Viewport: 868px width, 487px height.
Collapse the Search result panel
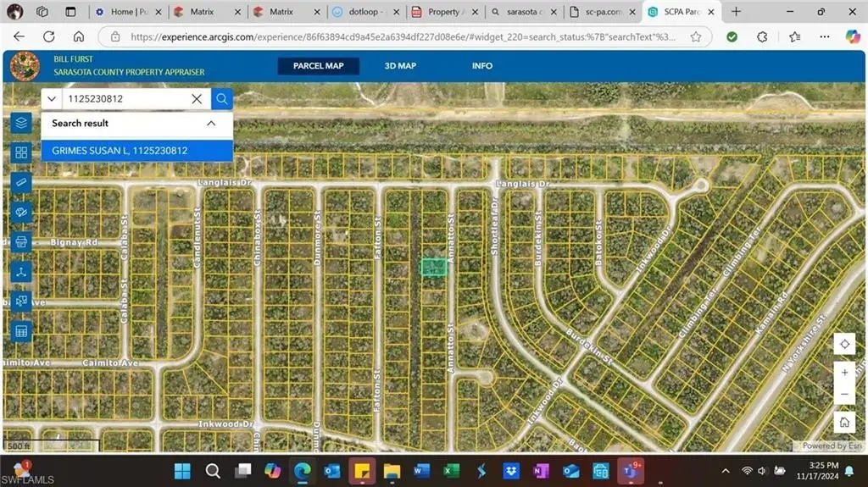coord(211,124)
